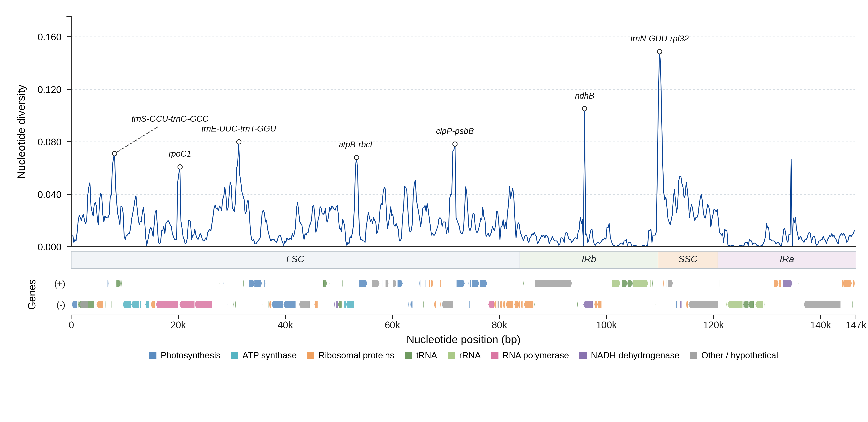Click the trnE-UUC-trnT-GGU peak marker circle
868x422 pixels.
[239, 142]
